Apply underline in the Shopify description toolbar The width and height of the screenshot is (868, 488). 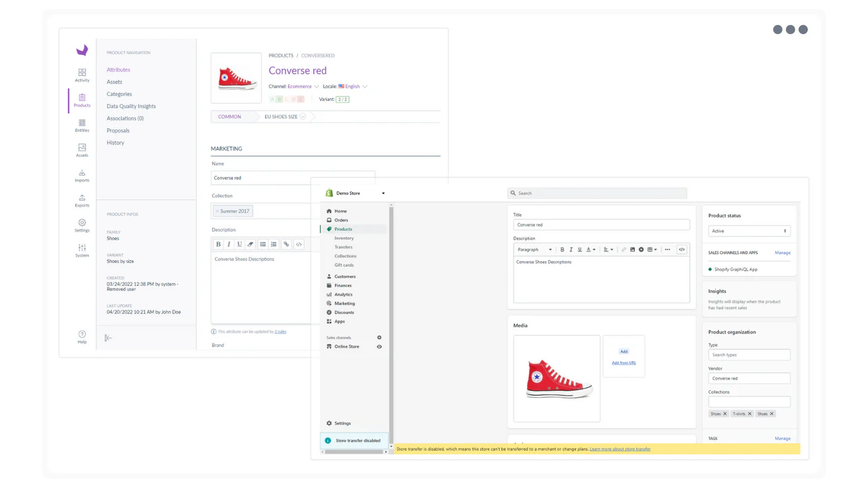pos(580,249)
